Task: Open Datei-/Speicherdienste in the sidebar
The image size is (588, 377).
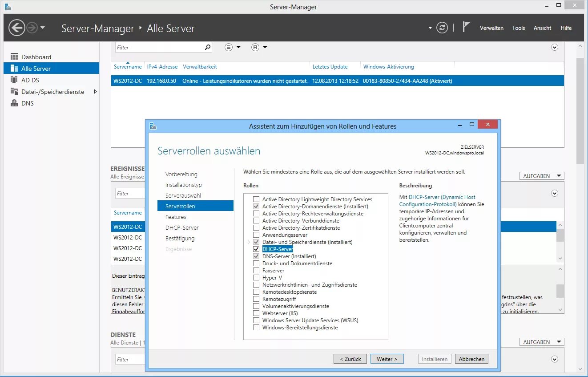Action: [x=51, y=92]
